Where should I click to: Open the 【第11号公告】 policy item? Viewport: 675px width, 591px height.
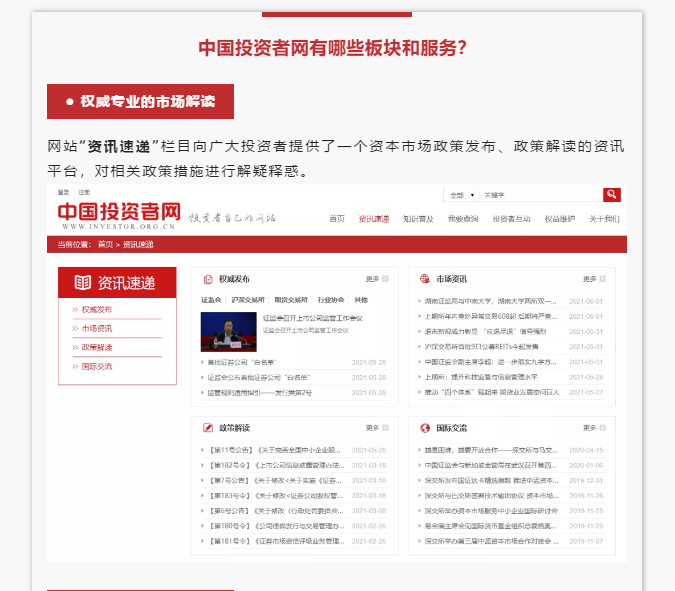(x=276, y=450)
